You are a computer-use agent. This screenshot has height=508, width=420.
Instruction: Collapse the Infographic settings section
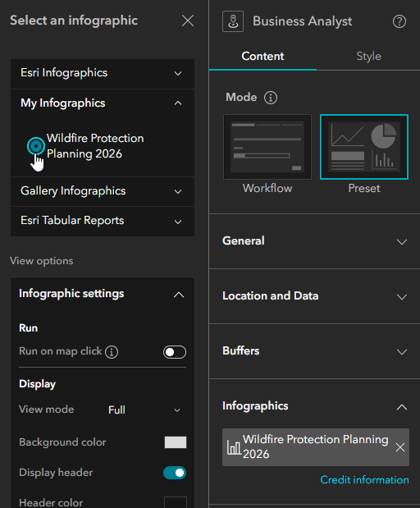[x=103, y=294]
